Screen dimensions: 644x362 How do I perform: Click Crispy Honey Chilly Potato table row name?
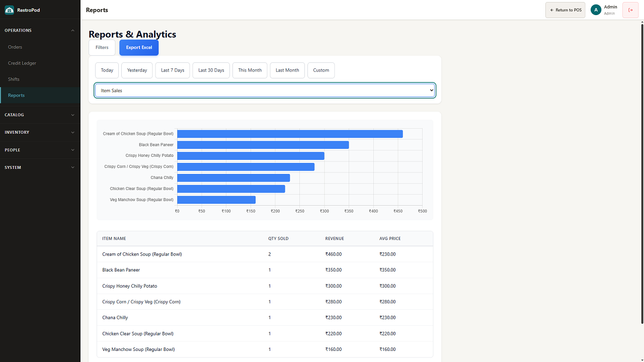coord(130,286)
